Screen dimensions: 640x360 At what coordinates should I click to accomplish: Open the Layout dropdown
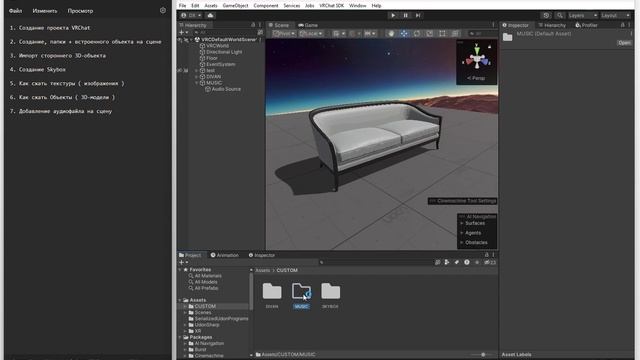click(616, 15)
